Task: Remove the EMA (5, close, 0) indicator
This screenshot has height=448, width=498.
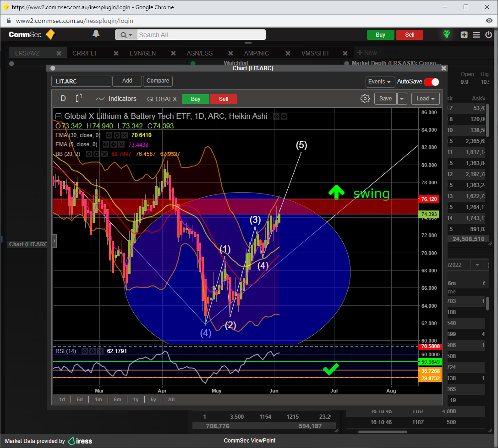Action: click(121, 144)
